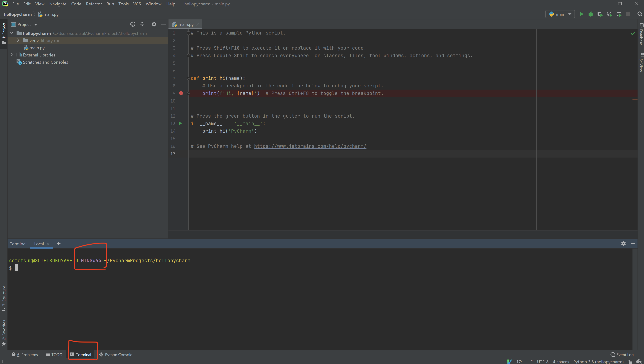Click the read-only lock icon in status bar
The image size is (644, 364).
coord(630,361)
